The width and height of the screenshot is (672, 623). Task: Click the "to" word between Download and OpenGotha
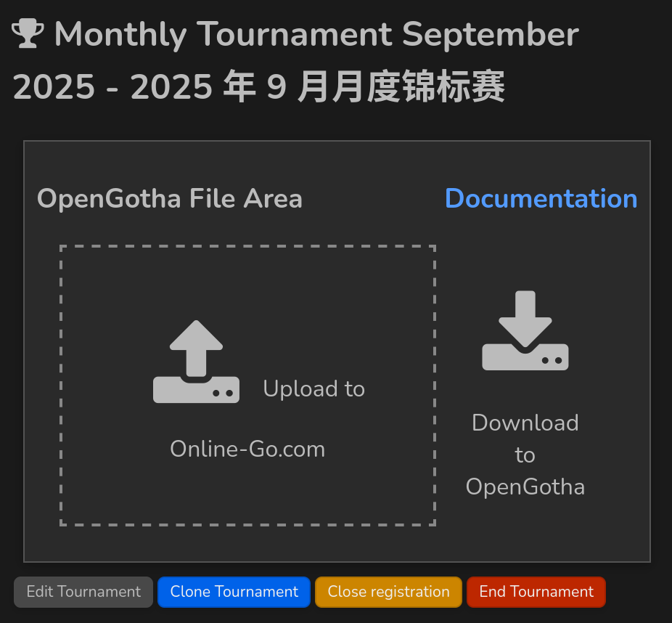click(x=525, y=455)
